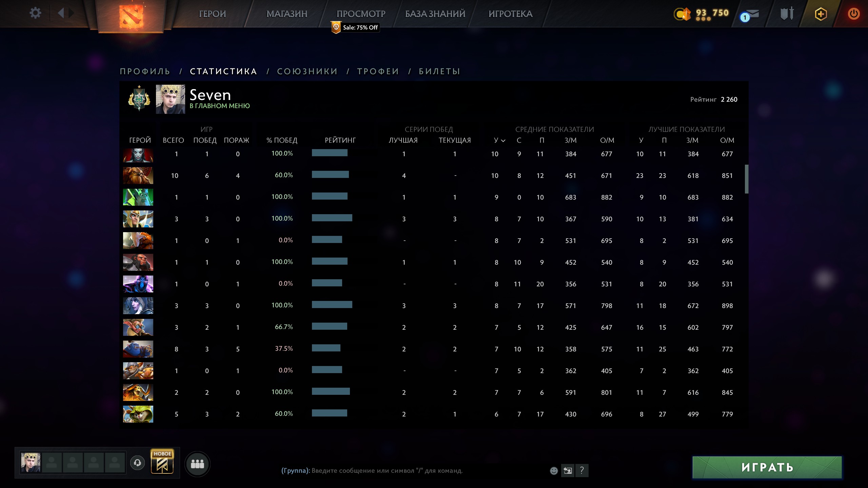The width and height of the screenshot is (868, 488).
Task: Open the shards coin balance icon
Action: pos(682,14)
